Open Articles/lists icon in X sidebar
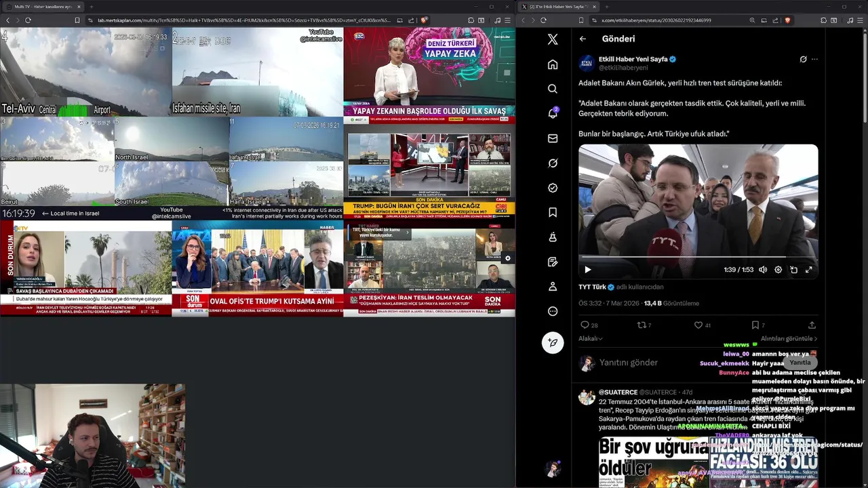868x488 pixels. [x=553, y=262]
